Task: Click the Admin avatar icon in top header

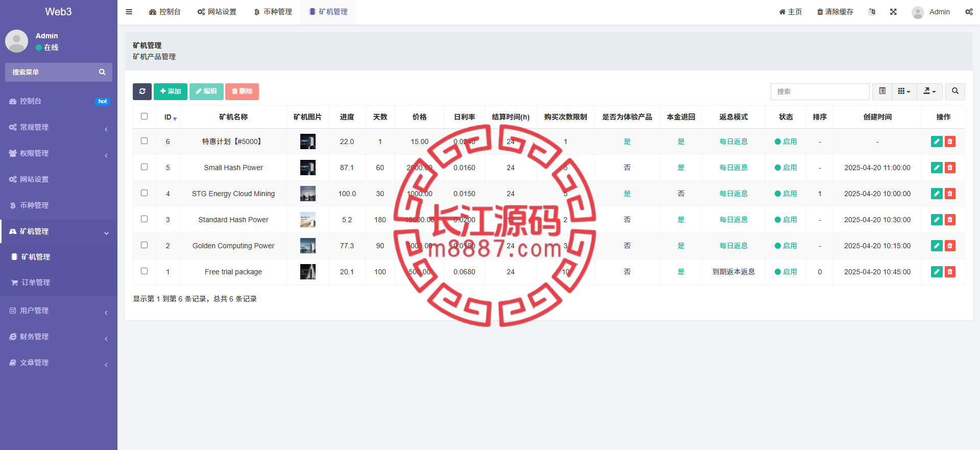Action: [x=918, y=12]
